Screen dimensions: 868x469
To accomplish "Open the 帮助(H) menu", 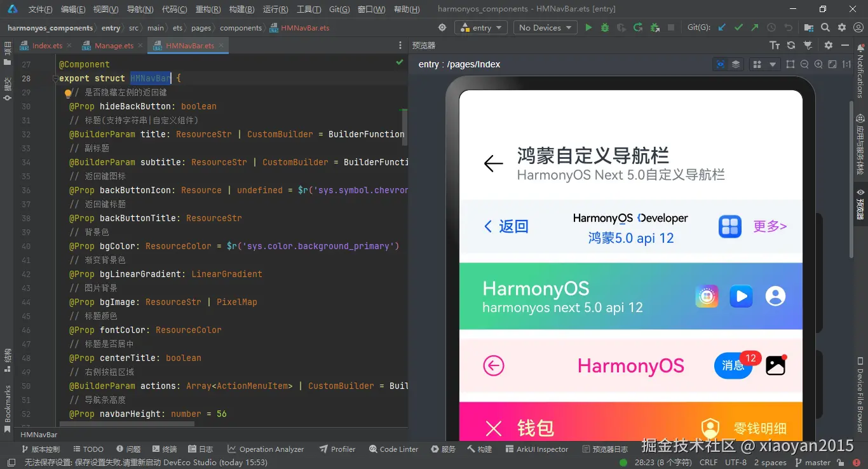I will pos(407,10).
